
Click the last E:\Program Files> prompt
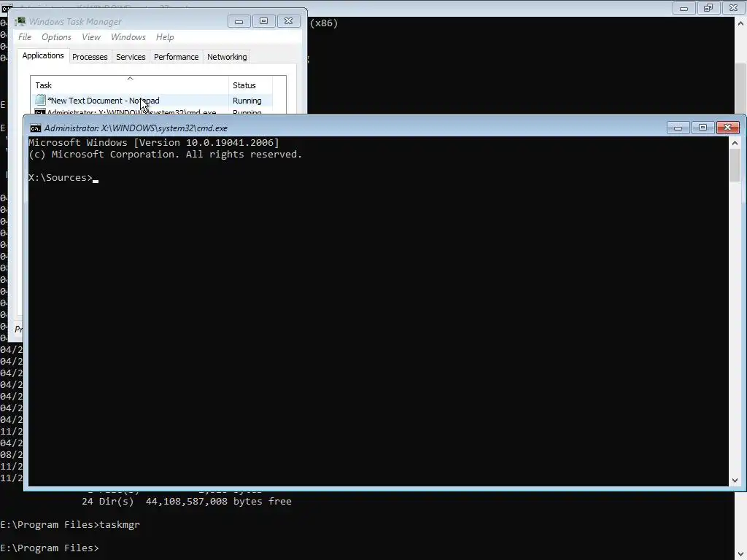[50, 548]
